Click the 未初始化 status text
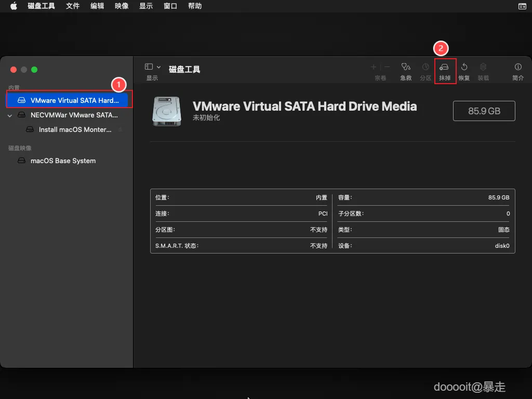The height and width of the screenshot is (399, 532). [206, 118]
